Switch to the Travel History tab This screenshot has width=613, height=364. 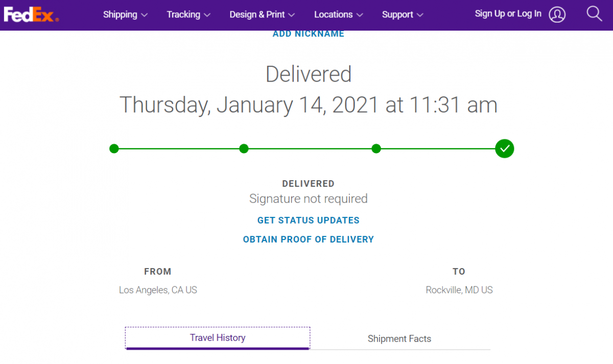click(218, 338)
